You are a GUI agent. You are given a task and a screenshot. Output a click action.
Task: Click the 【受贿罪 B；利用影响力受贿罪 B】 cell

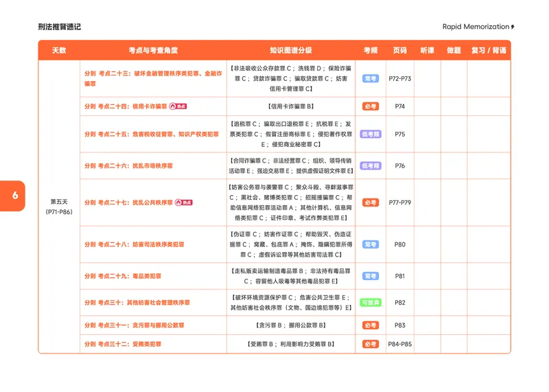pyautogui.click(x=290, y=344)
